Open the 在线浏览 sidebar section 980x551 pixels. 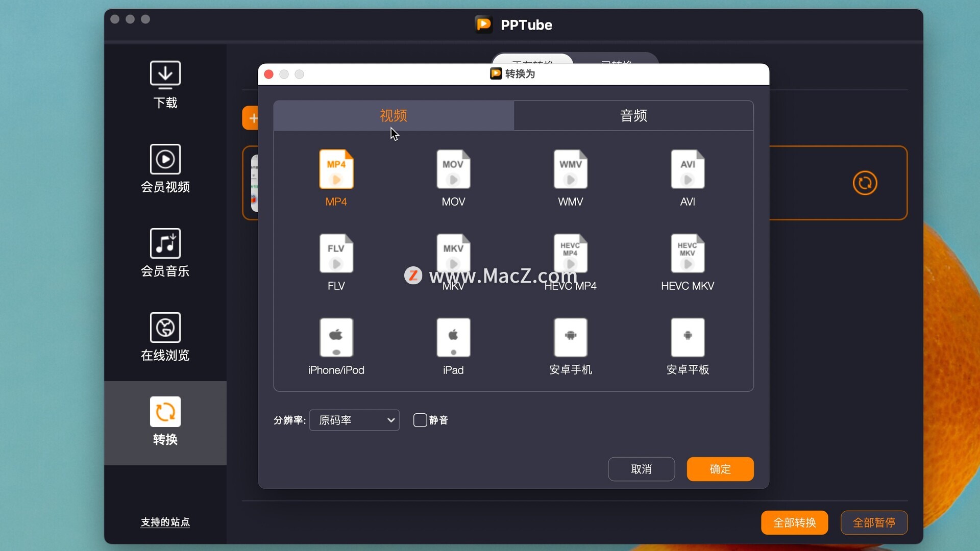(165, 337)
